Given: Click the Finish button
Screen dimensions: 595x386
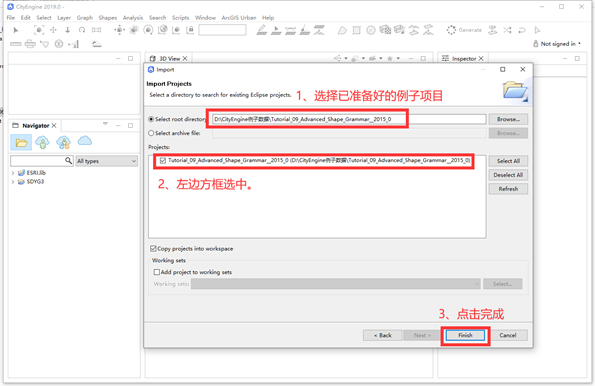Looking at the screenshot, I should pos(465,335).
